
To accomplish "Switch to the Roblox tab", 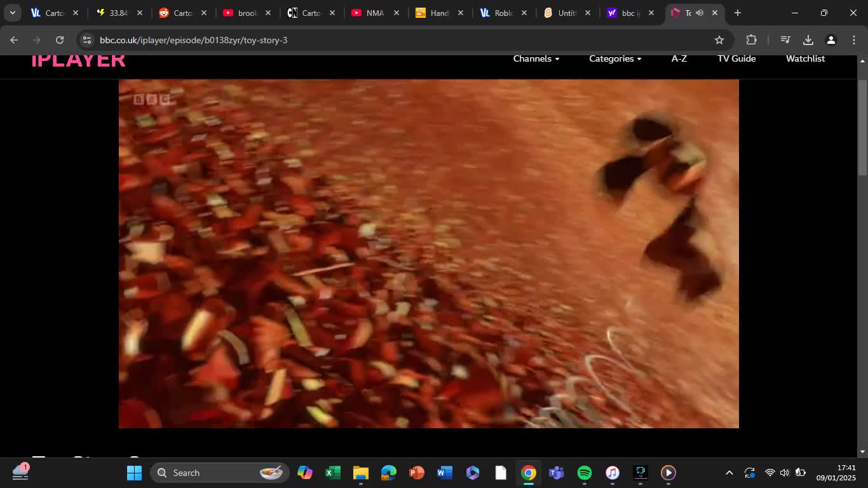I will 503,13.
